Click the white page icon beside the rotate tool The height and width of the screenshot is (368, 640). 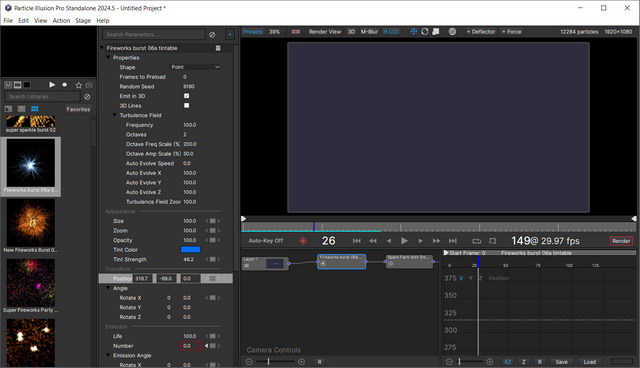436,31
